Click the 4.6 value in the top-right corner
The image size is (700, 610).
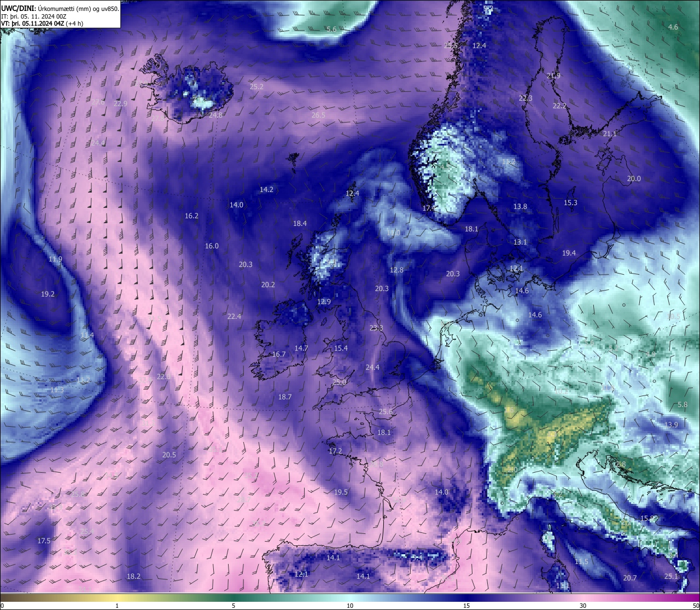(673, 27)
